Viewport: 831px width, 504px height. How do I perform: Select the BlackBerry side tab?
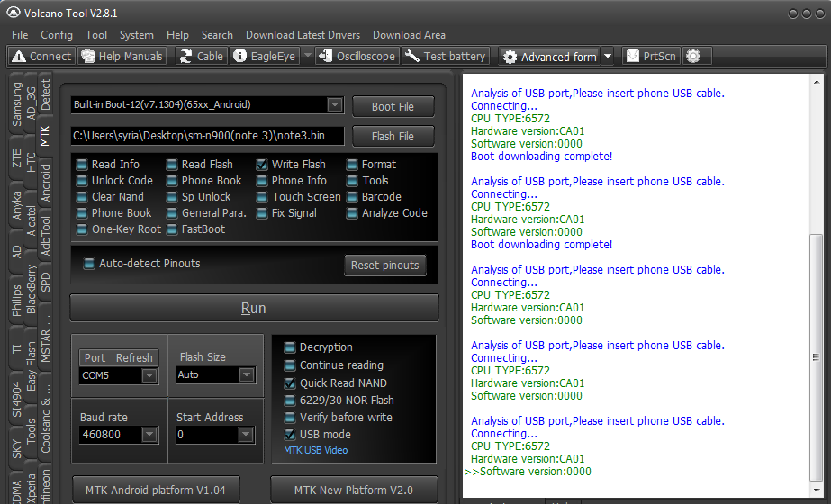[x=32, y=289]
